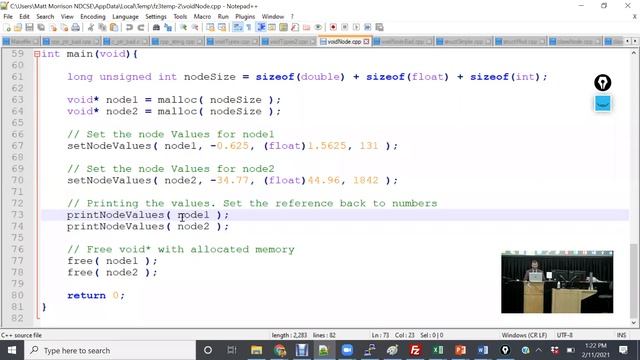
Task: Click the 'Type here to search' box
Action: coord(110,350)
